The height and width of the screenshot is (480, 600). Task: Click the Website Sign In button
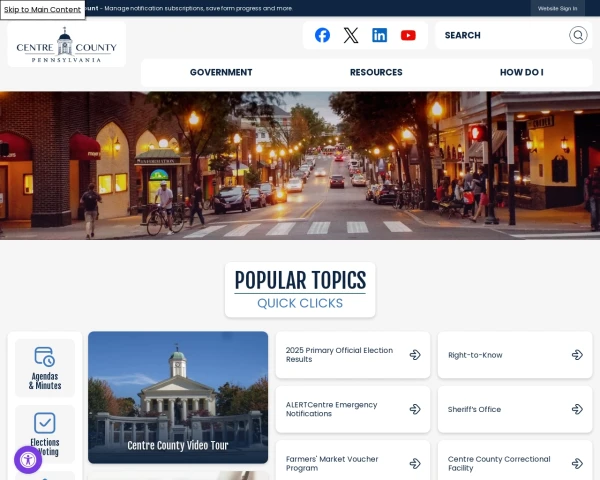[558, 8]
